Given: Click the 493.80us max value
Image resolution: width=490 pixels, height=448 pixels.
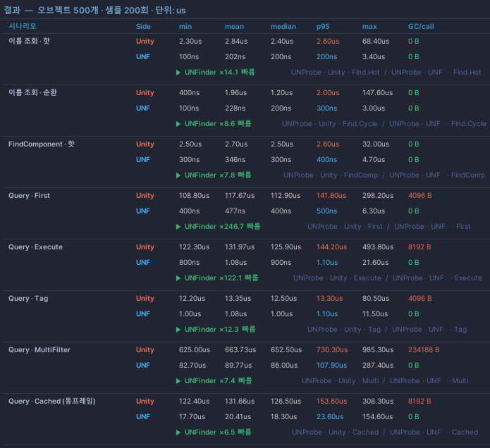Looking at the screenshot, I should pyautogui.click(x=378, y=247).
